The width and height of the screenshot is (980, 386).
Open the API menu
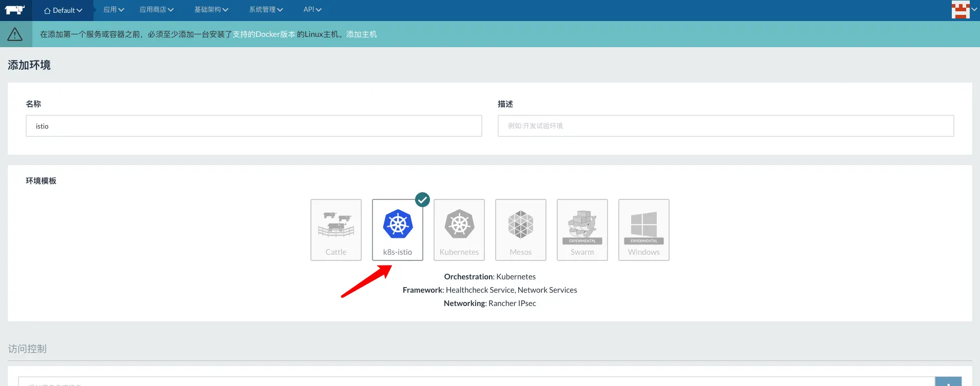pyautogui.click(x=312, y=10)
